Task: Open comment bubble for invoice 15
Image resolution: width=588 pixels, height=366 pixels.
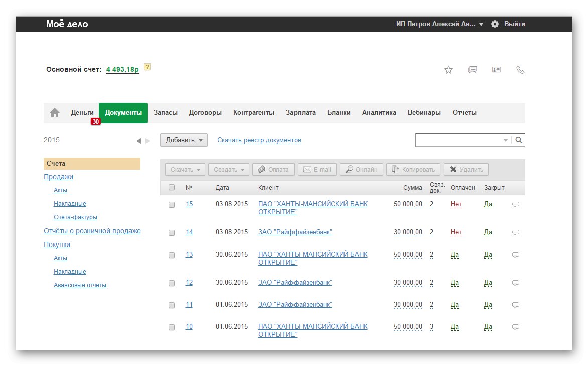Action: 516,204
